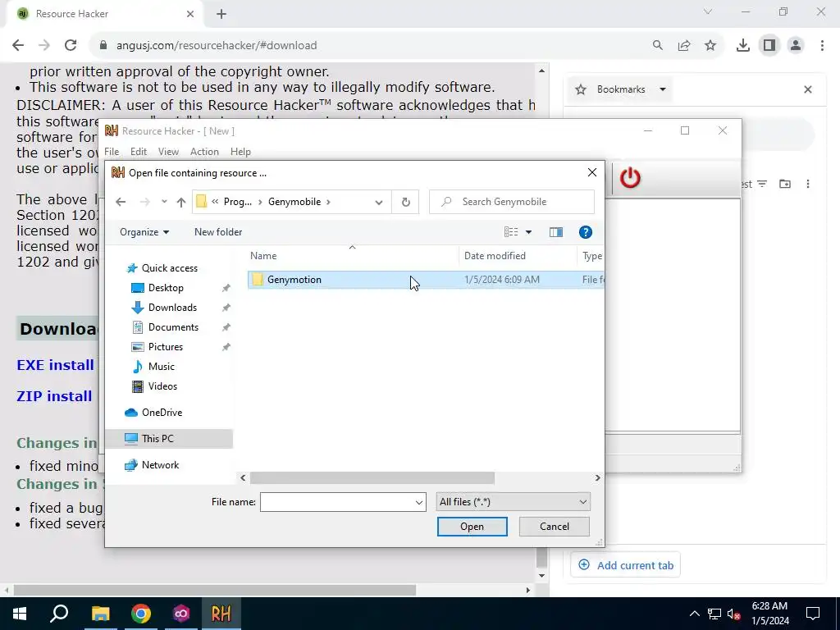Click the ZIP install link

pos(54,396)
